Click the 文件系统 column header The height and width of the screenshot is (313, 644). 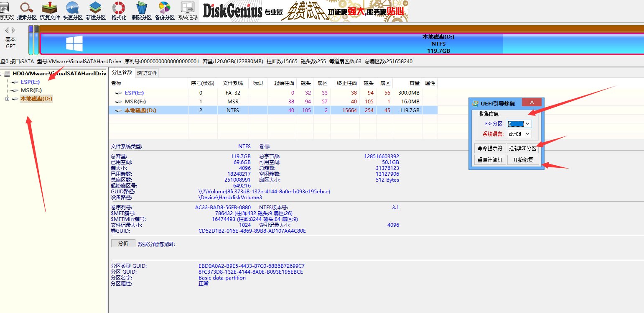233,83
